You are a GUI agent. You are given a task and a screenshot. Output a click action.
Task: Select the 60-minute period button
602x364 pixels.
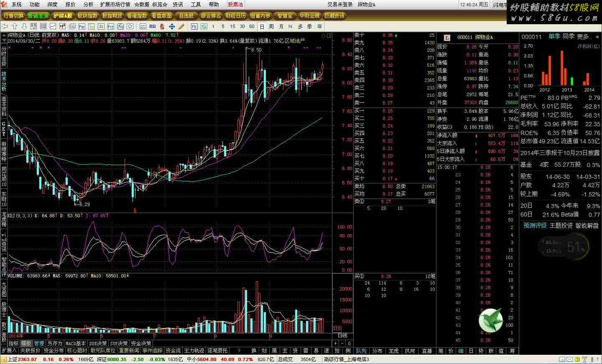coord(252,26)
